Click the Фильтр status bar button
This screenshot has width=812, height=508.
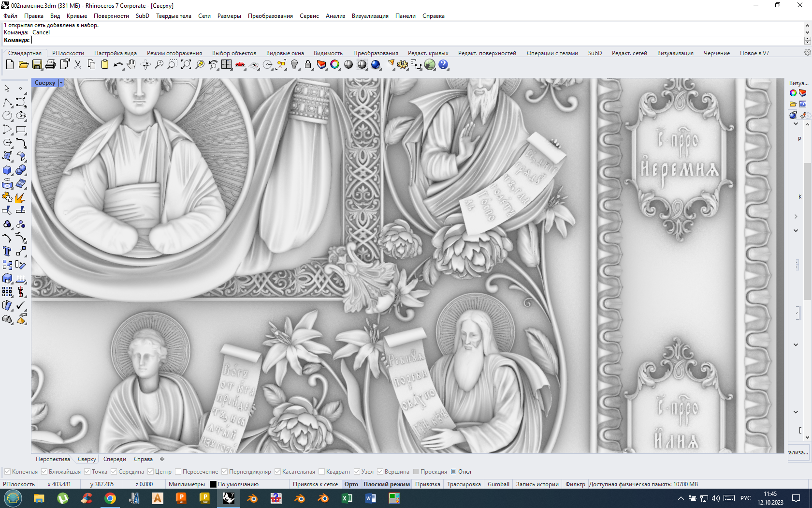(575, 484)
